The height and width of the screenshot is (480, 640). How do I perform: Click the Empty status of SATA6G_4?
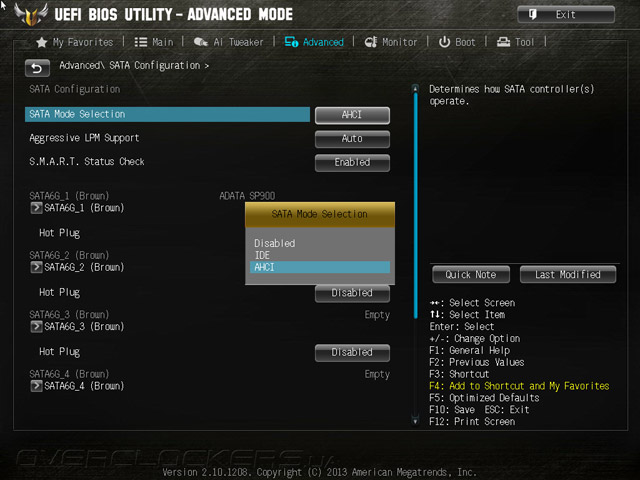[x=377, y=374]
